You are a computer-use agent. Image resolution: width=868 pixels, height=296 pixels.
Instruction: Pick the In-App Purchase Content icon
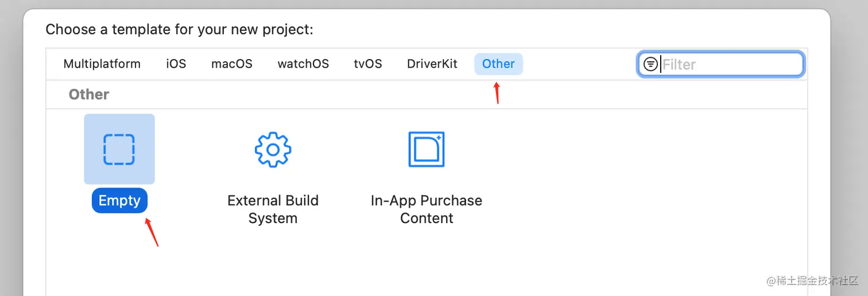point(426,149)
